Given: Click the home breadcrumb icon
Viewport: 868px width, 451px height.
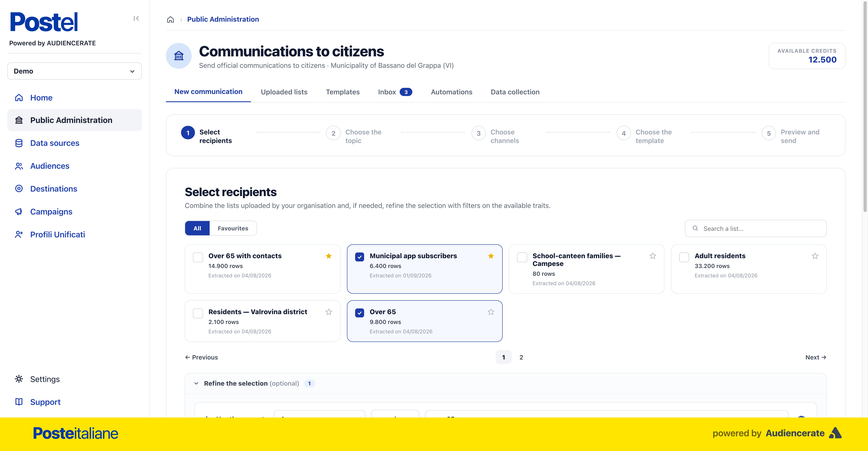Looking at the screenshot, I should pos(171,19).
